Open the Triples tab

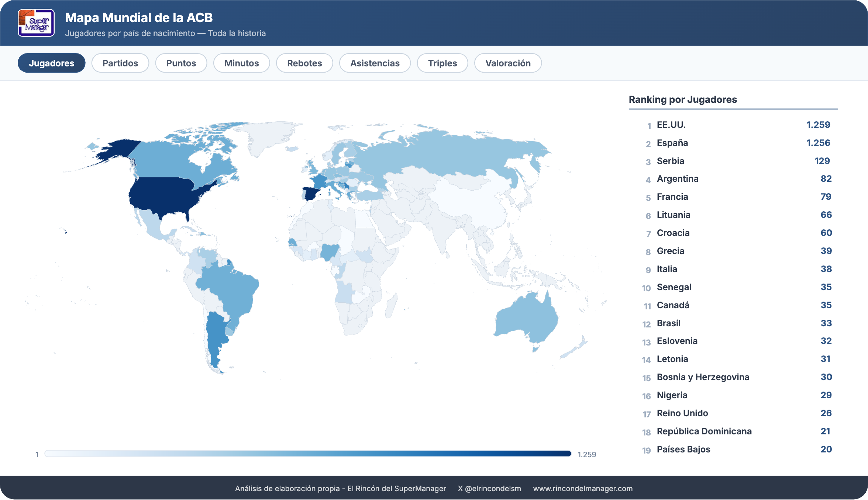[x=442, y=63]
